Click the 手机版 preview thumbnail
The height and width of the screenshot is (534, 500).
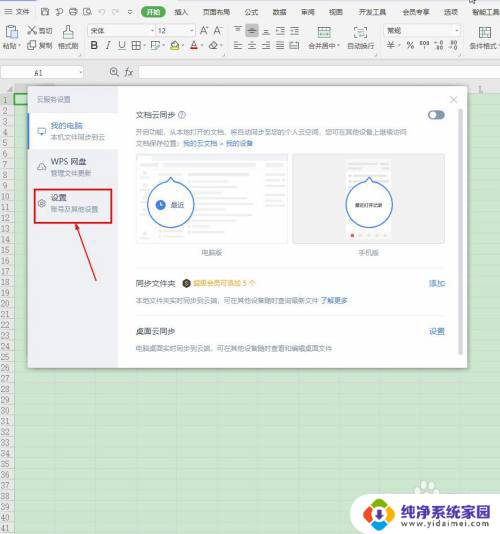pyautogui.click(x=369, y=199)
